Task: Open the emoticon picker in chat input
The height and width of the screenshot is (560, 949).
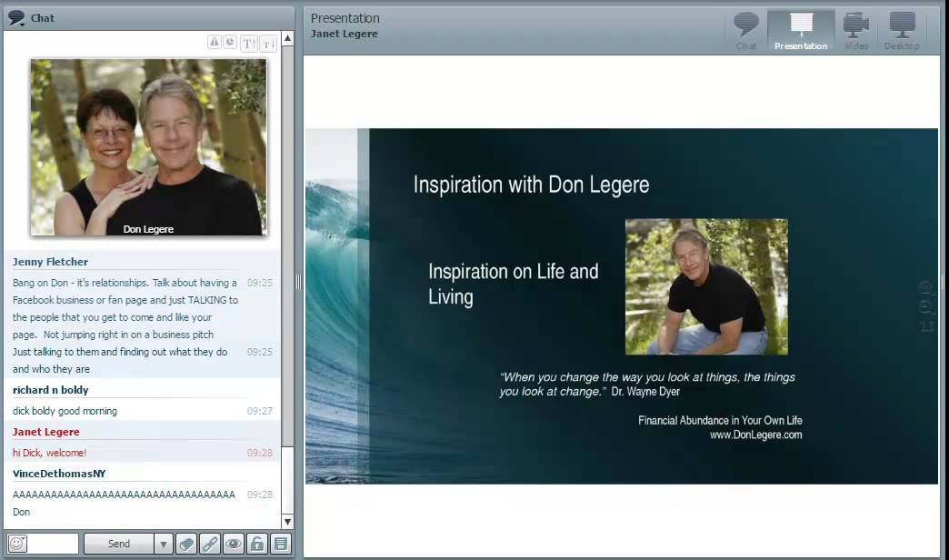Action: (x=17, y=543)
